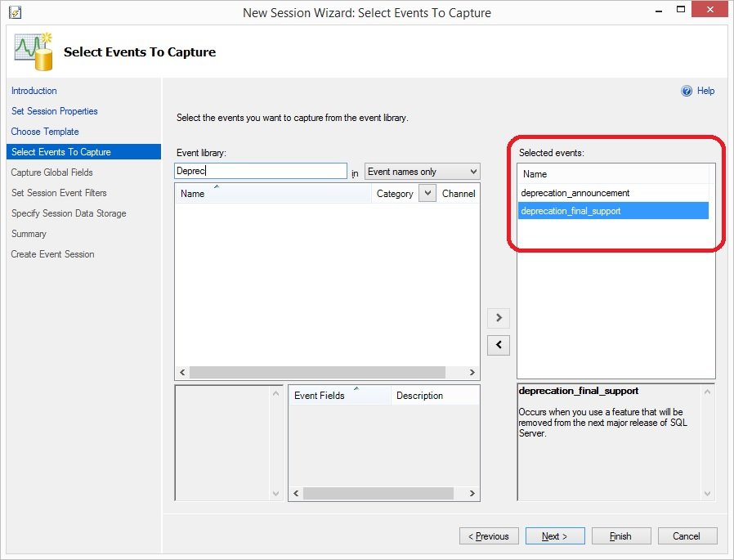Click the wizard window title bar icon
734x560 pixels.
15,12
